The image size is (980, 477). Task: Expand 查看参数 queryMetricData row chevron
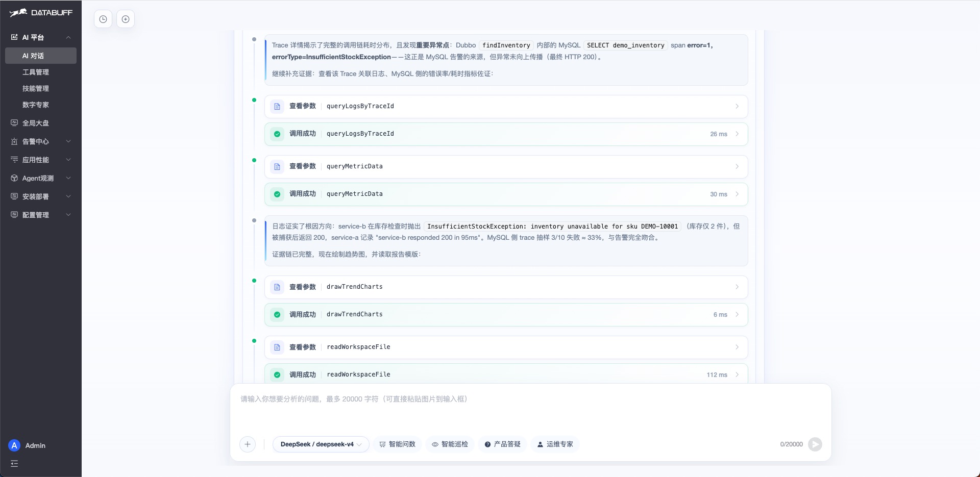point(737,166)
